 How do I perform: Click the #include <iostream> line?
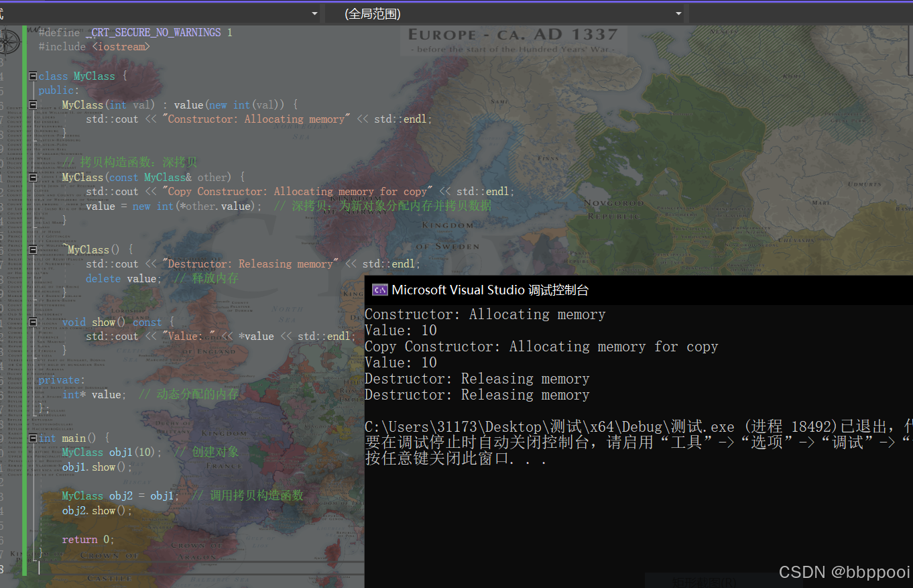coord(95,47)
